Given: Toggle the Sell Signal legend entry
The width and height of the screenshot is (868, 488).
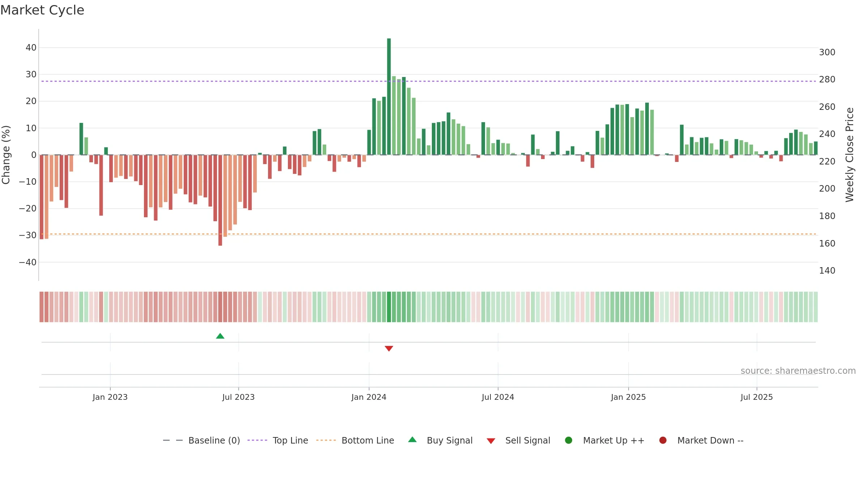Looking at the screenshot, I should [518, 440].
